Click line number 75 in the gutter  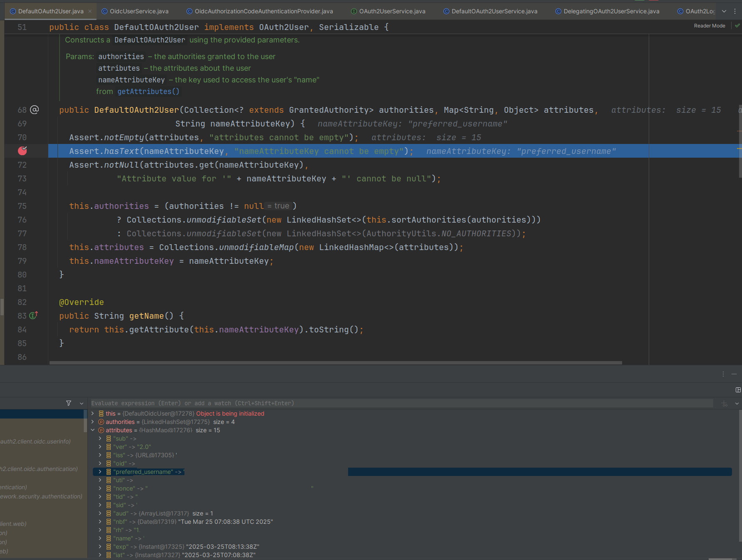(x=22, y=206)
